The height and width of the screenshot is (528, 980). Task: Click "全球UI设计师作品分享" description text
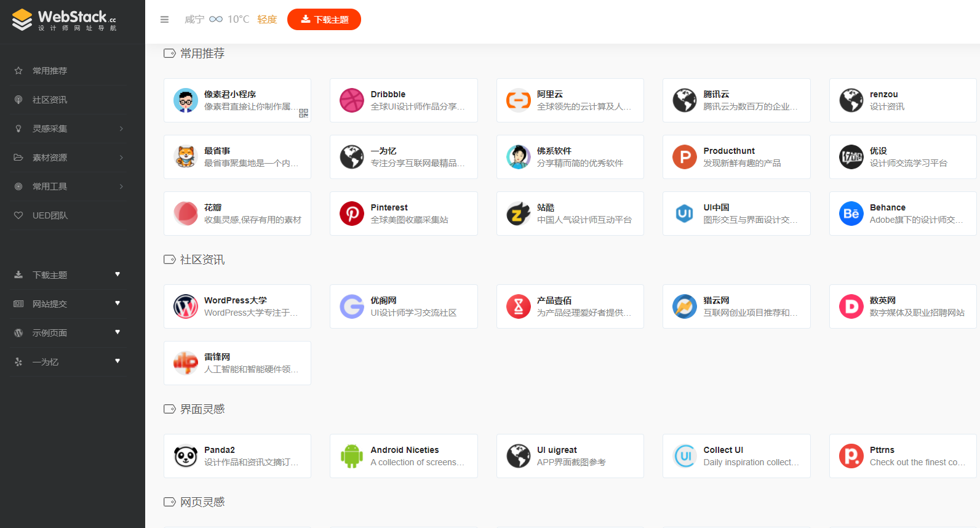click(x=418, y=106)
